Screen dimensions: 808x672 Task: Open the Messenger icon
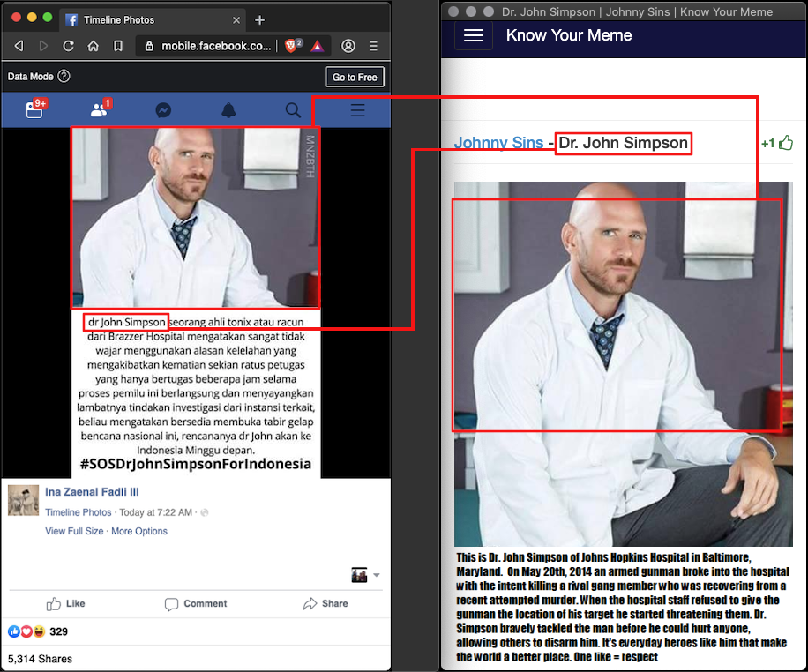click(163, 110)
